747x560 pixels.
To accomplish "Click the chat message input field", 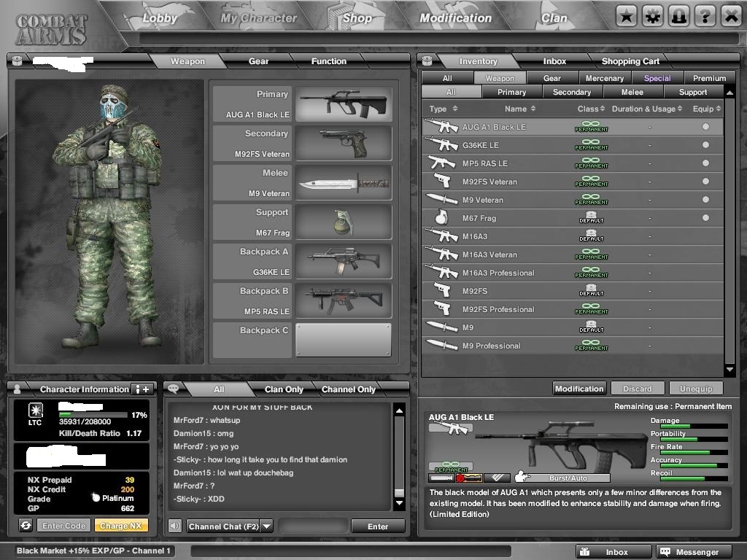I will 313,526.
